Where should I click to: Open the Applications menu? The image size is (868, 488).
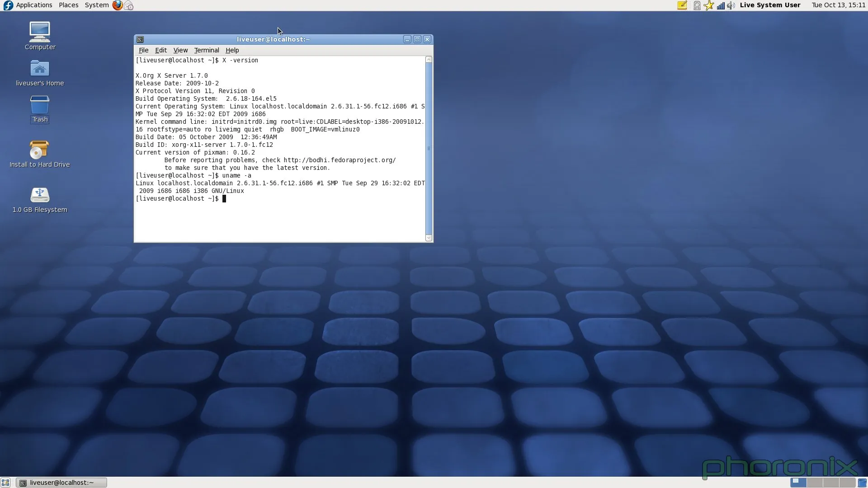34,5
